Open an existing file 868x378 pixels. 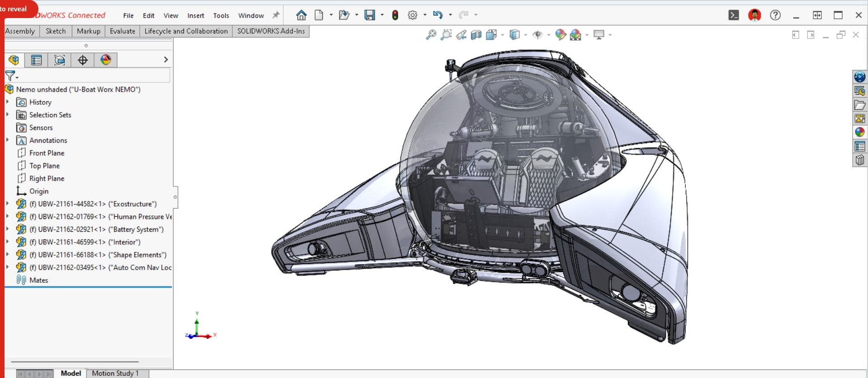click(x=344, y=15)
